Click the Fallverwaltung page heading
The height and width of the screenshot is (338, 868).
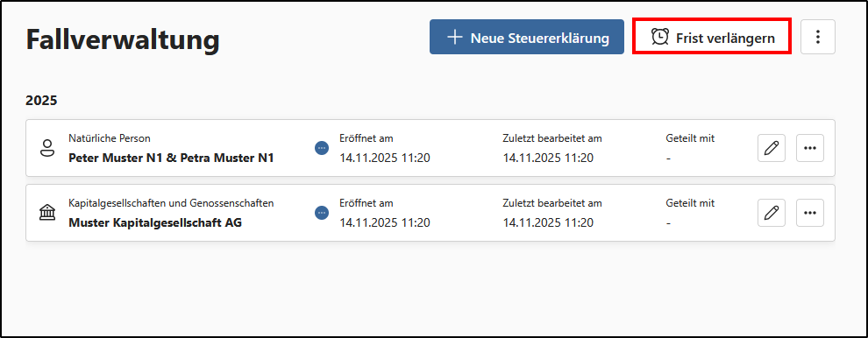tap(123, 41)
